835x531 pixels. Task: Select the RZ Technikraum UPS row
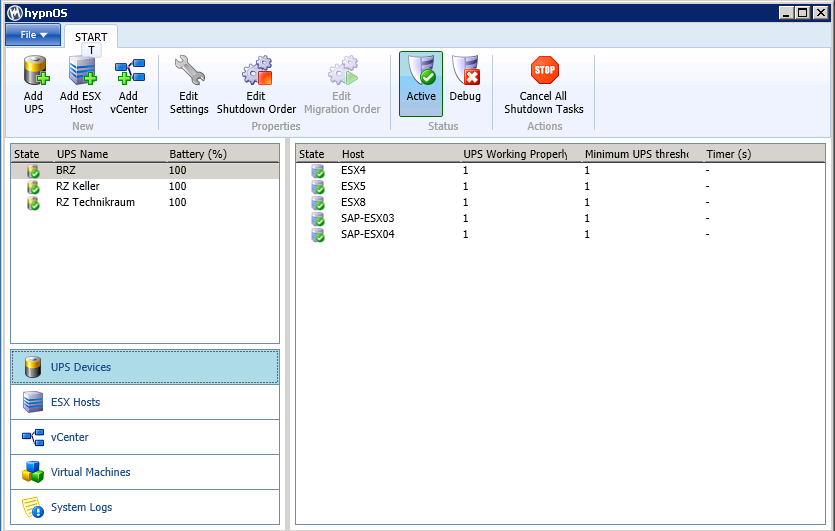click(145, 202)
